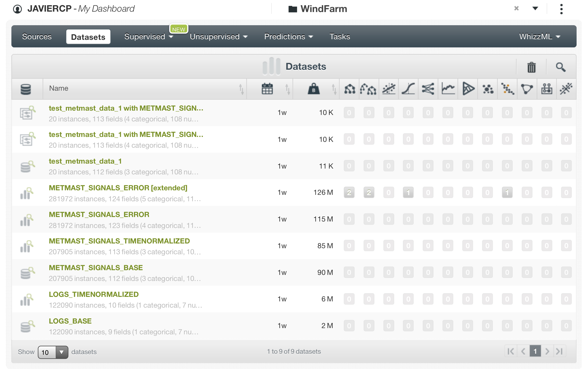Open the Tasks tab
The image size is (588, 372).
click(x=339, y=37)
